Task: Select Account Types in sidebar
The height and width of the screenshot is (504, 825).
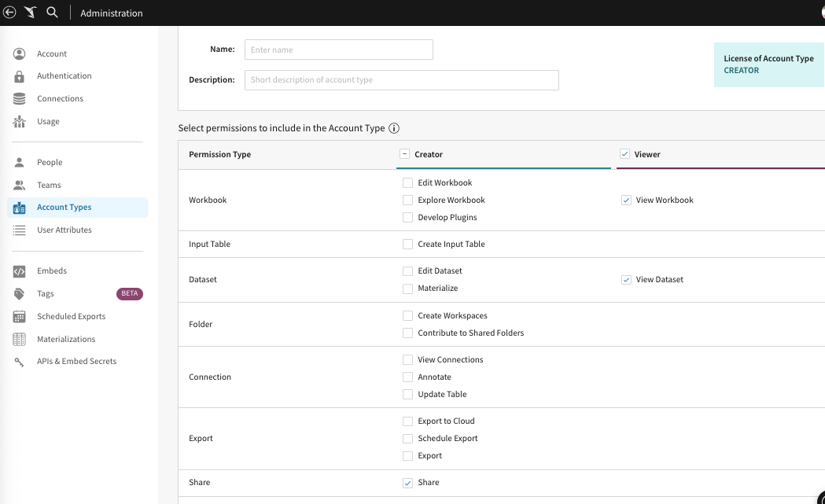Action: click(77, 208)
